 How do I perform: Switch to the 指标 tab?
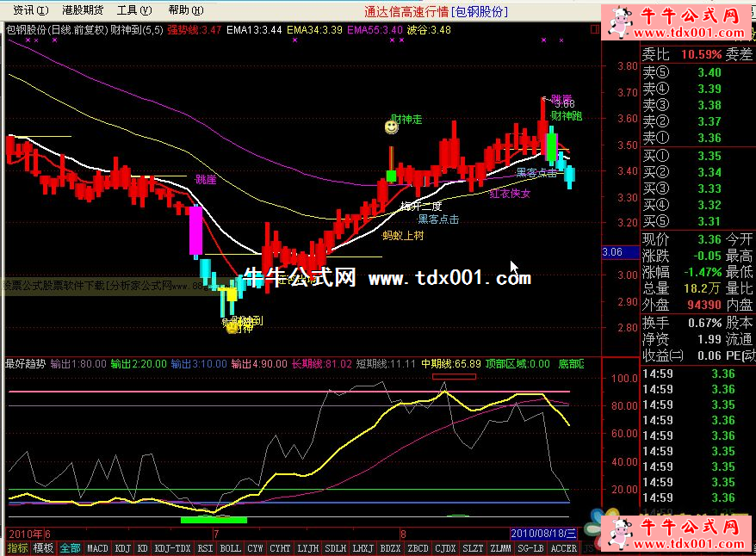(x=17, y=548)
